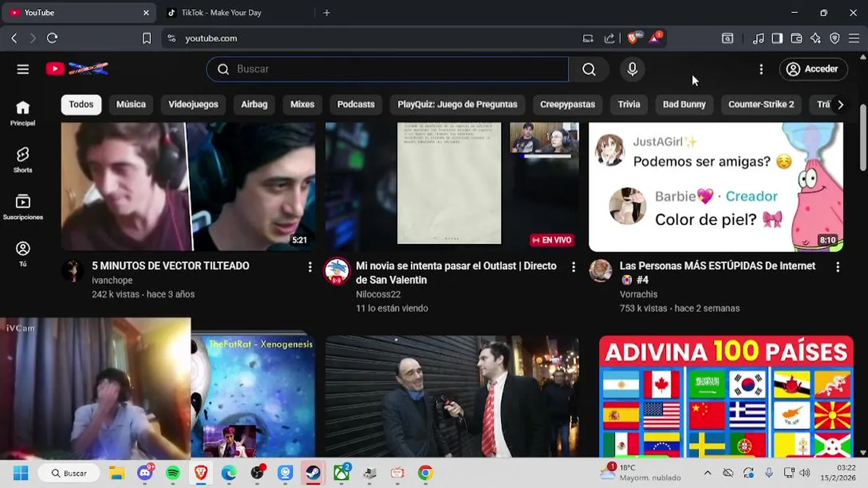Open Windows Start menu

(20, 472)
